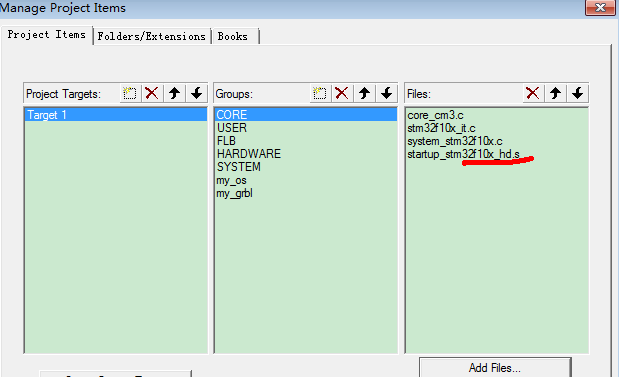Image resolution: width=619 pixels, height=377 pixels.
Task: Move project target up
Action: tap(174, 94)
